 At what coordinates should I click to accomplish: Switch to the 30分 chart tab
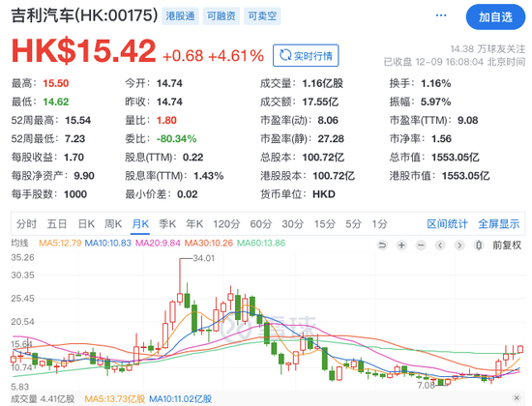pyautogui.click(x=293, y=224)
